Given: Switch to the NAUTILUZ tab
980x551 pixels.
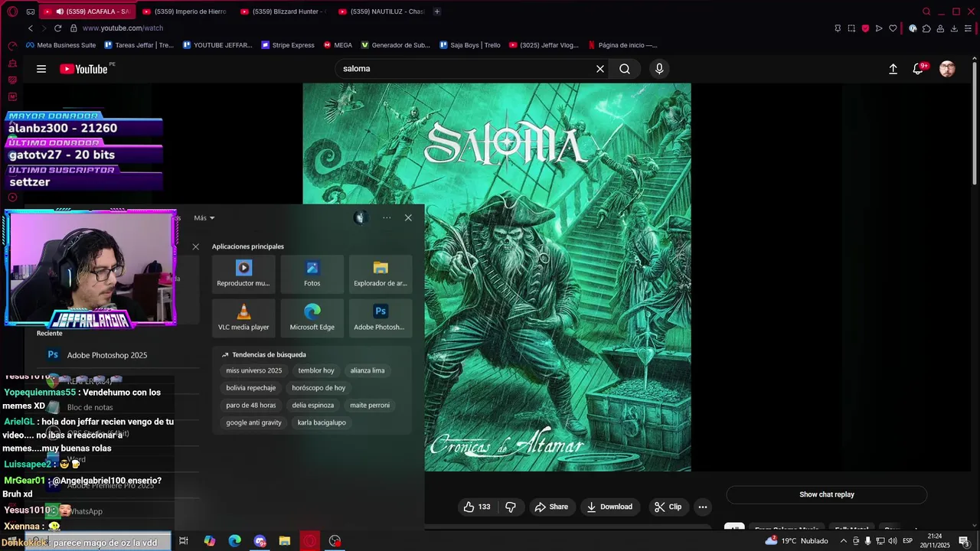Looking at the screenshot, I should pyautogui.click(x=381, y=11).
